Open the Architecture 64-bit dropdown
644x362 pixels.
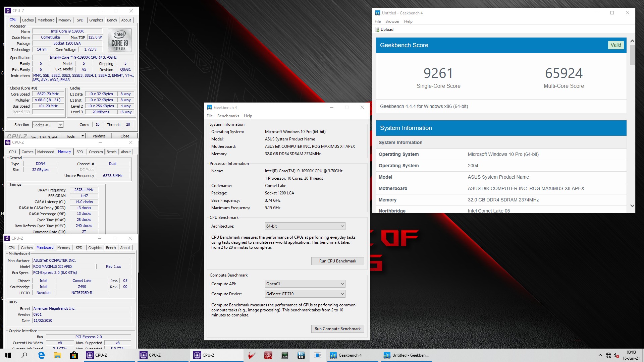click(x=305, y=226)
